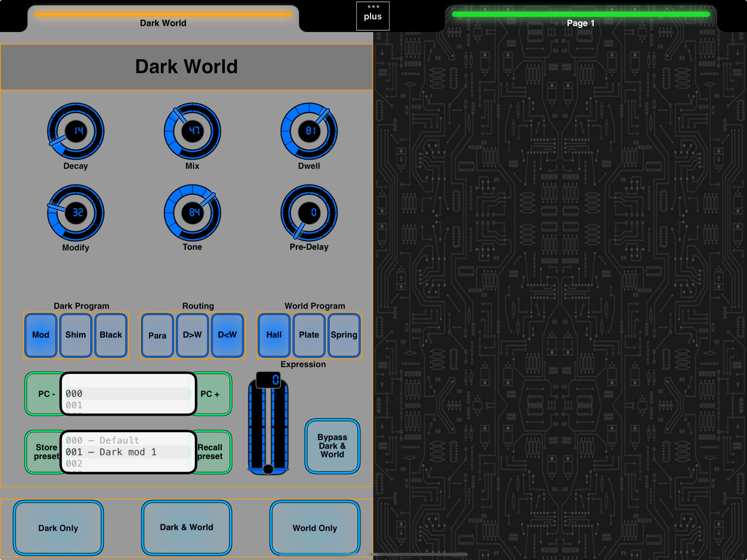The image size is (747, 560).
Task: Switch to the Dark World tab
Action: [x=163, y=19]
